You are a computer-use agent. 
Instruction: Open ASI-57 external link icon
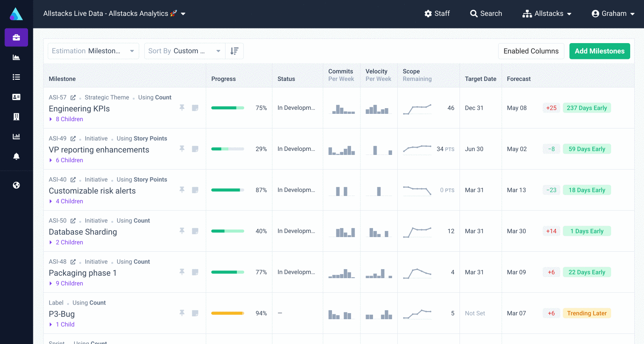point(73,98)
